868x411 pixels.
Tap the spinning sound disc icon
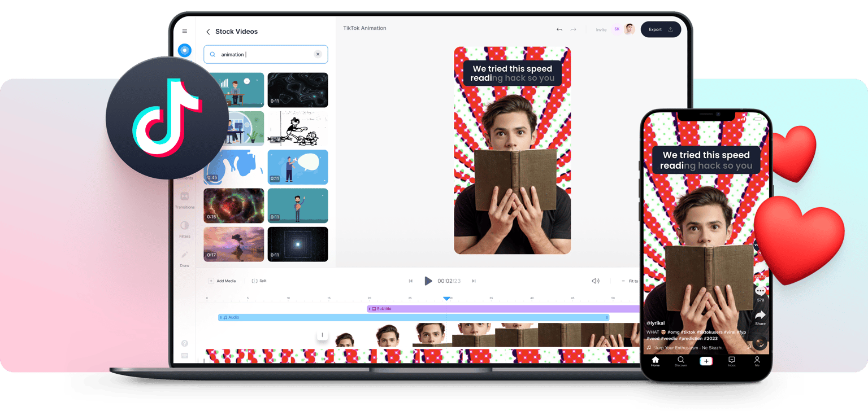click(x=759, y=342)
